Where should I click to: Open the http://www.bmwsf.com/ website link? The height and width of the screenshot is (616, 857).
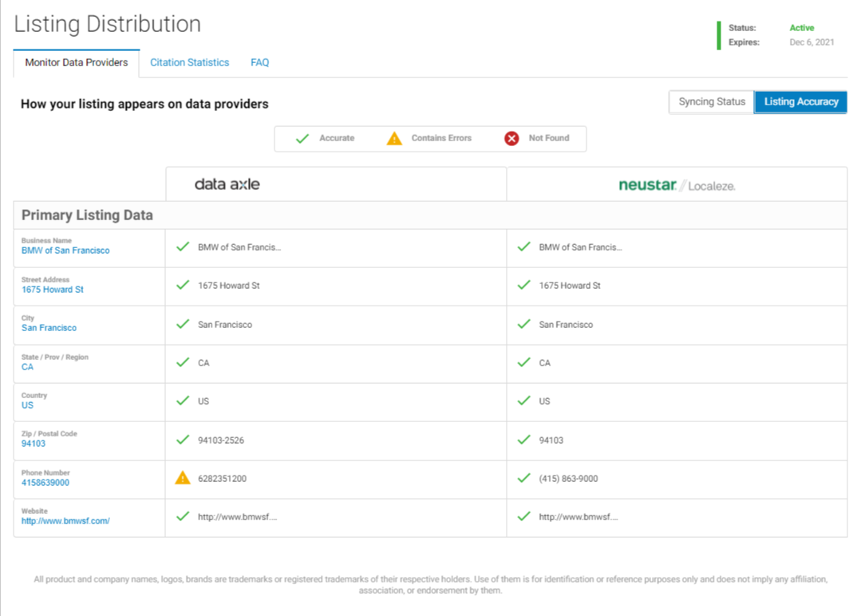[65, 521]
